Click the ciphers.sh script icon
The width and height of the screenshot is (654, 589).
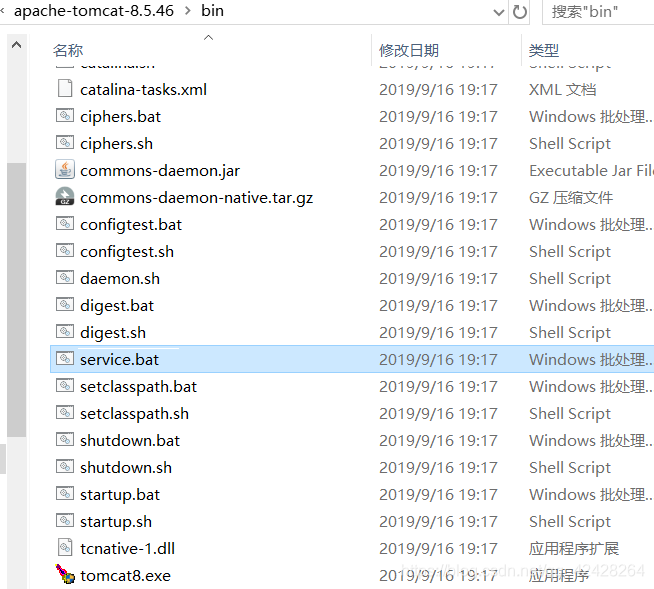tap(65, 143)
